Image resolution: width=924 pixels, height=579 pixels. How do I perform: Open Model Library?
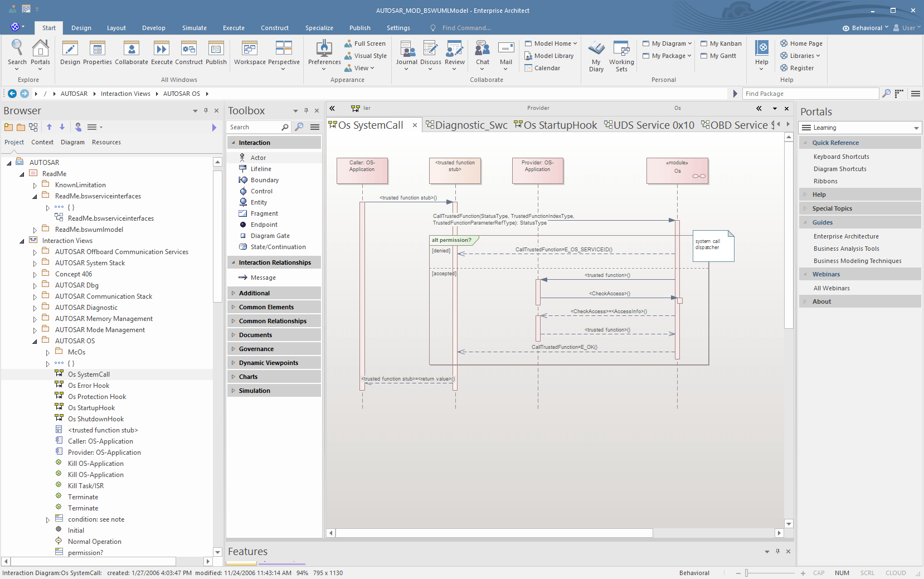click(x=549, y=56)
